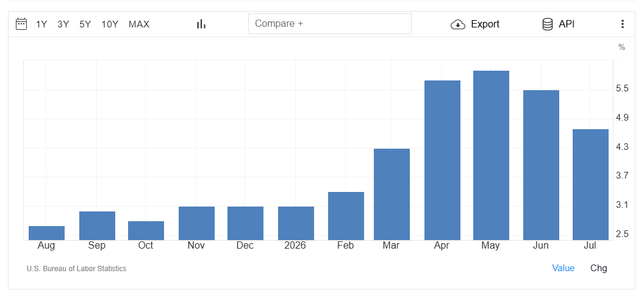644x298 pixels.
Task: Click the % unit label
Action: coord(622,48)
